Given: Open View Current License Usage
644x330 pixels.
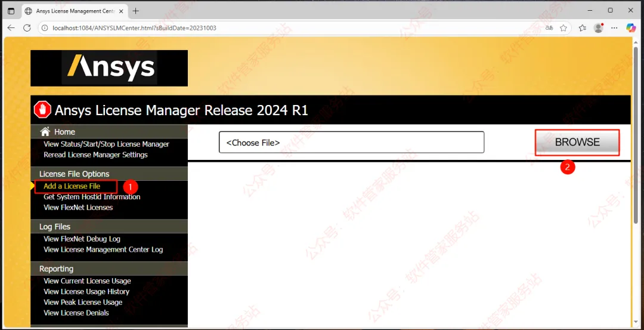Looking at the screenshot, I should point(87,281).
